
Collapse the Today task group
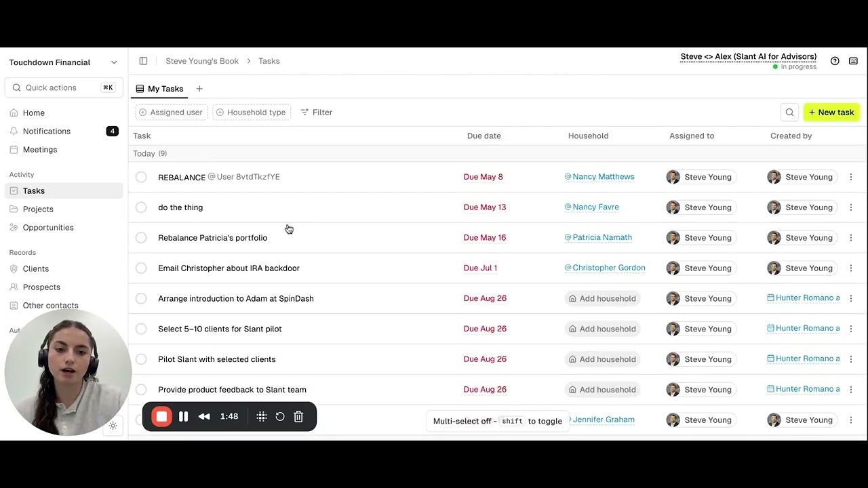pos(150,154)
